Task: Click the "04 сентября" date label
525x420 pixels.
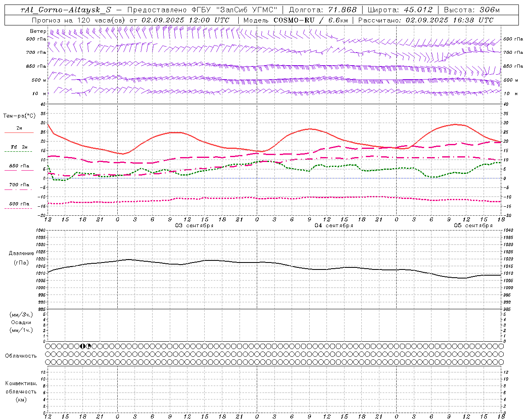Action: point(334,226)
